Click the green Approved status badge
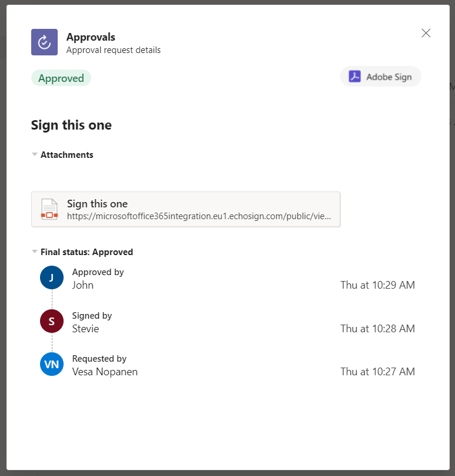Viewport: 455px width, 476px height. point(61,78)
